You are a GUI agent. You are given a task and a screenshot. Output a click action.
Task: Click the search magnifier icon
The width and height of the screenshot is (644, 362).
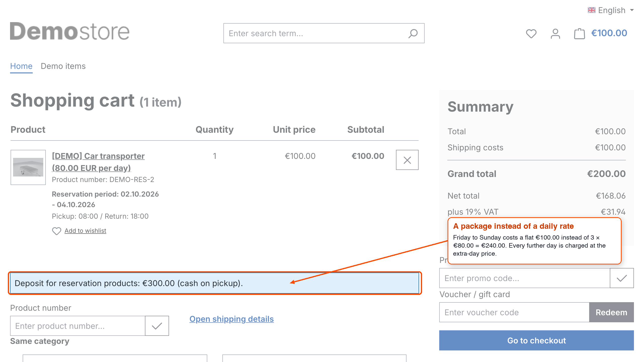(413, 33)
